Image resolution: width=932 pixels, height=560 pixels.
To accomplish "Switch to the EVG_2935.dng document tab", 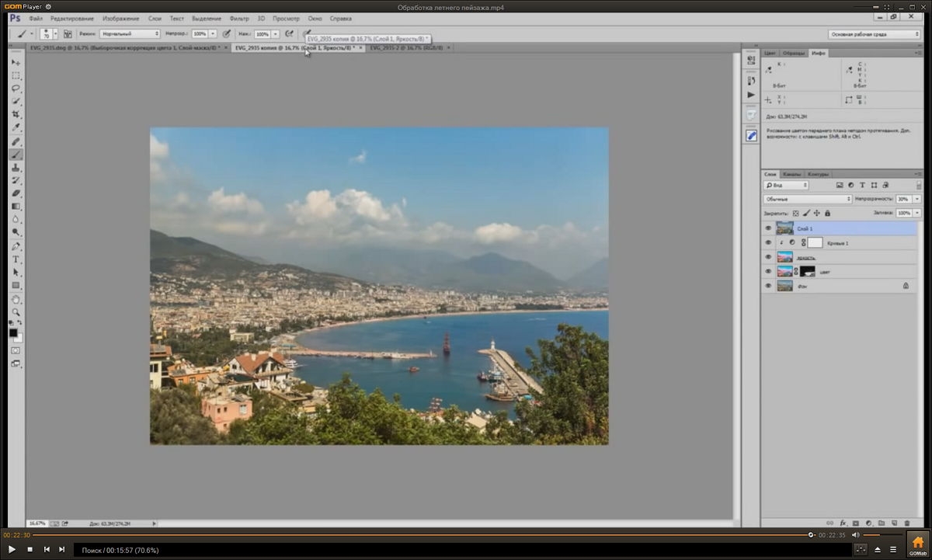I will click(124, 48).
